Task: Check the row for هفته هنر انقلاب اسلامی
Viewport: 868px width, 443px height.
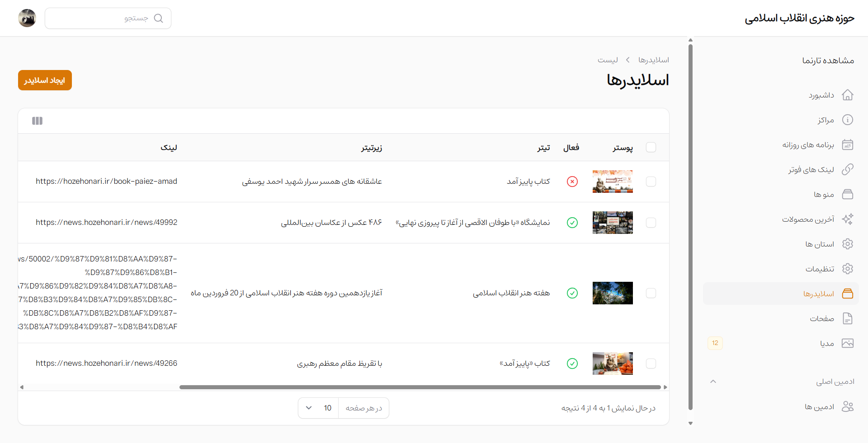Action: 651,294
